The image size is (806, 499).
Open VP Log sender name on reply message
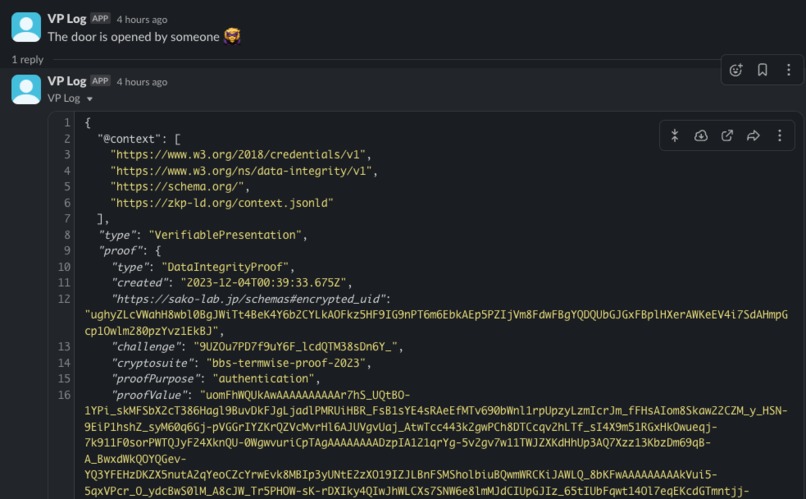point(67,81)
